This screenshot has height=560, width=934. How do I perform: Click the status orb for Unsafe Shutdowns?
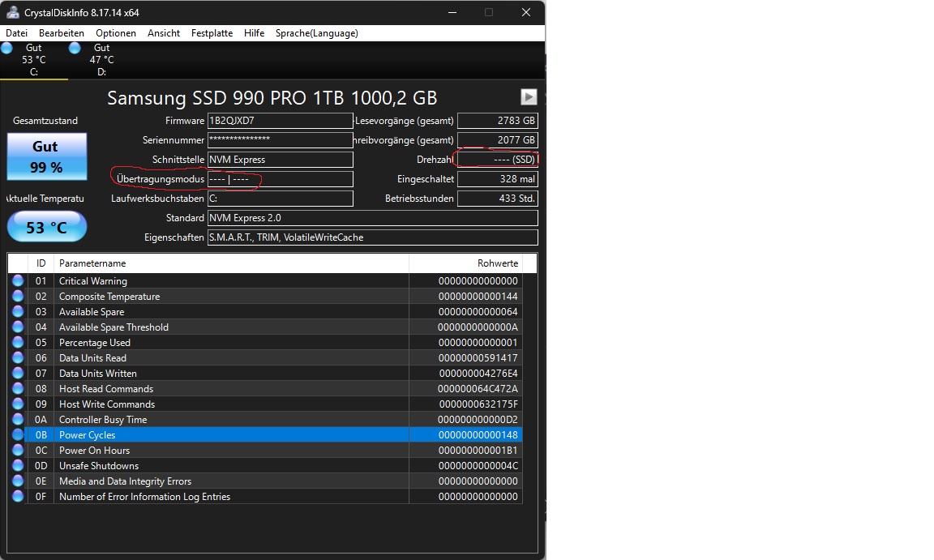[x=18, y=465]
